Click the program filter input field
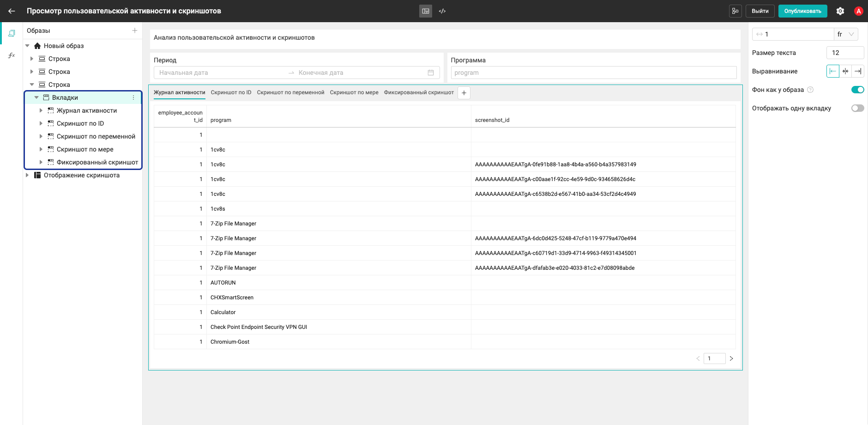This screenshot has height=425, width=868. click(x=593, y=73)
